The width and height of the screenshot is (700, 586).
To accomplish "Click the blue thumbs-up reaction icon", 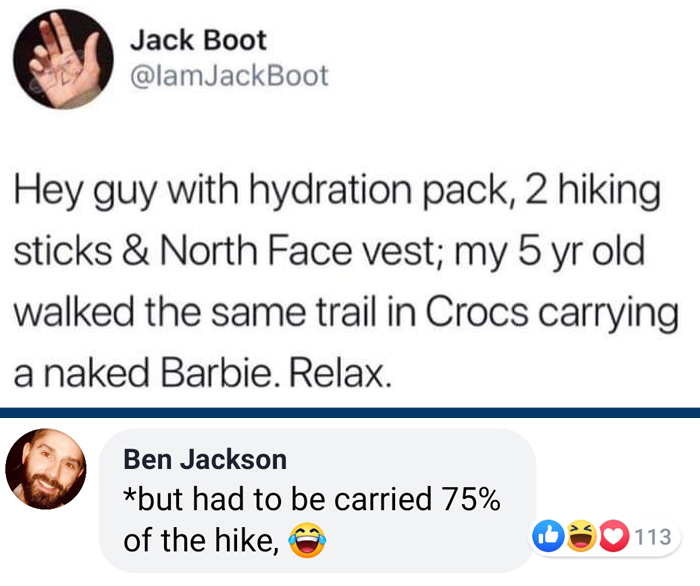I will (548, 536).
